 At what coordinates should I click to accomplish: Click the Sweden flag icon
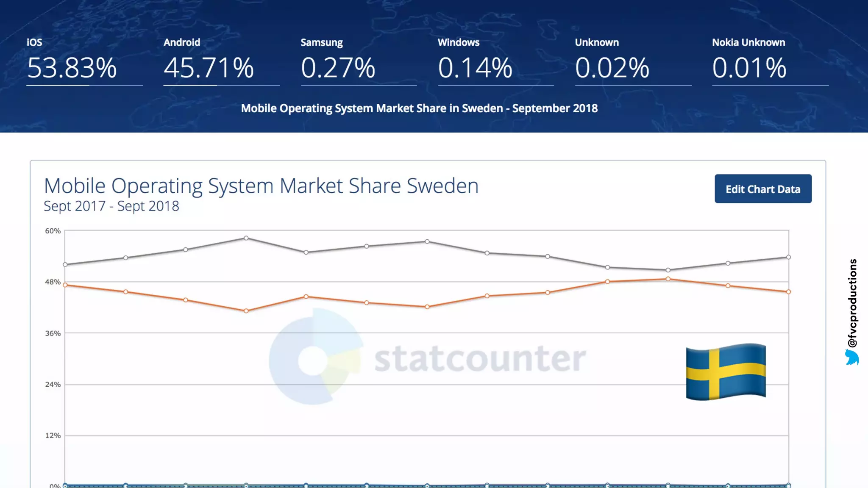pyautogui.click(x=726, y=372)
